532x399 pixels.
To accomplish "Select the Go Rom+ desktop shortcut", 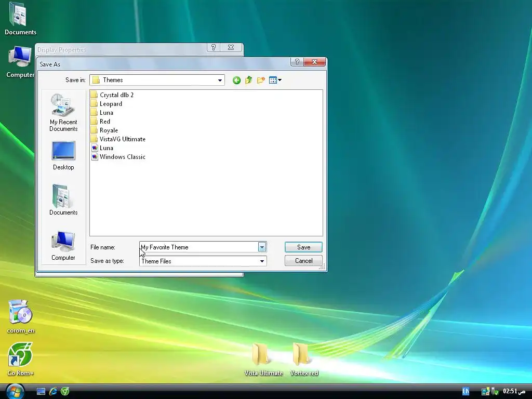I will coord(20,359).
